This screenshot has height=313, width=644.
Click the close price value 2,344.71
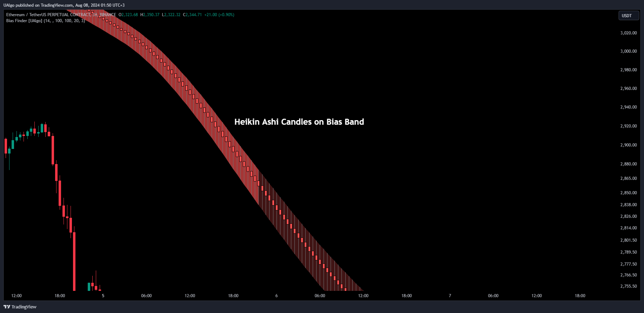point(194,15)
